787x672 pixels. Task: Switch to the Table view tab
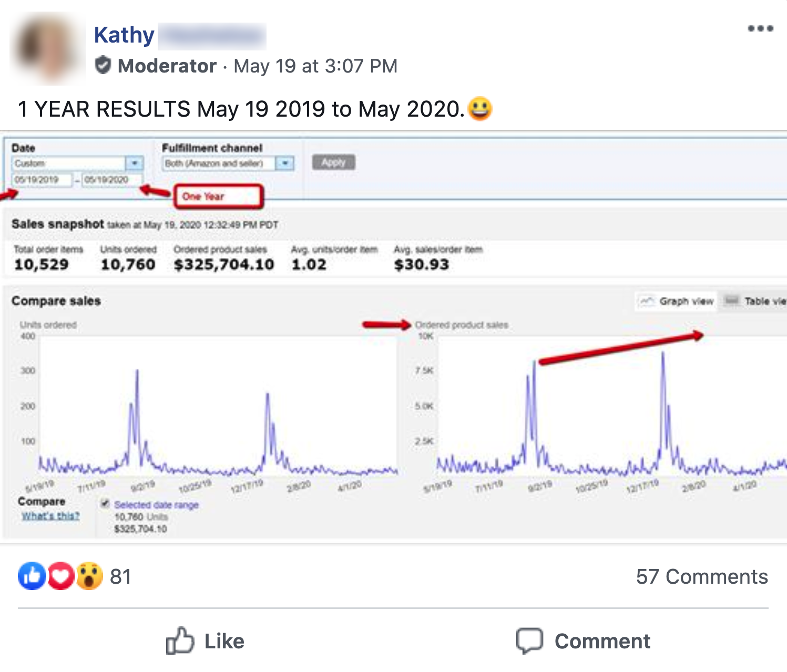click(x=755, y=301)
